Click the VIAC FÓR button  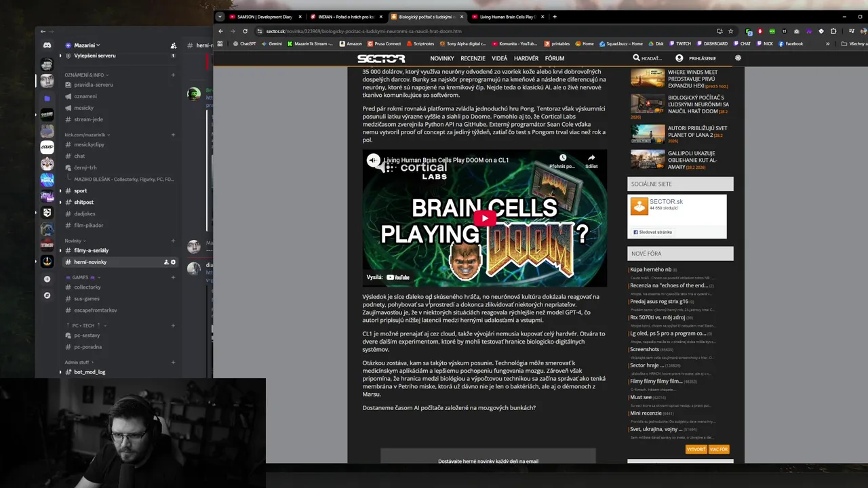click(719, 449)
